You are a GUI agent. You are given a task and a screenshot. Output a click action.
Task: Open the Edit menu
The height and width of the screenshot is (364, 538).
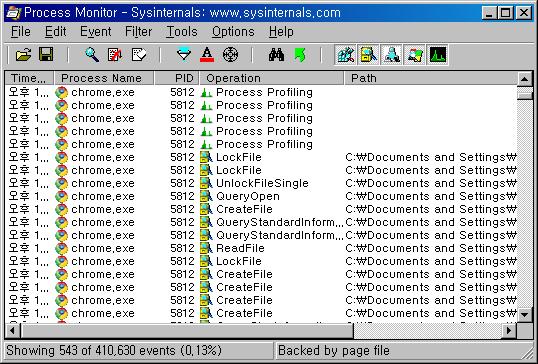click(55, 32)
